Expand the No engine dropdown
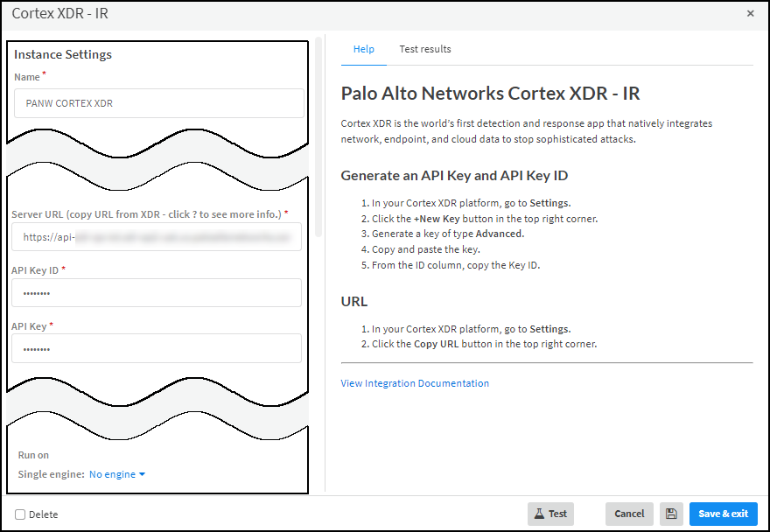770x532 pixels. (x=117, y=474)
